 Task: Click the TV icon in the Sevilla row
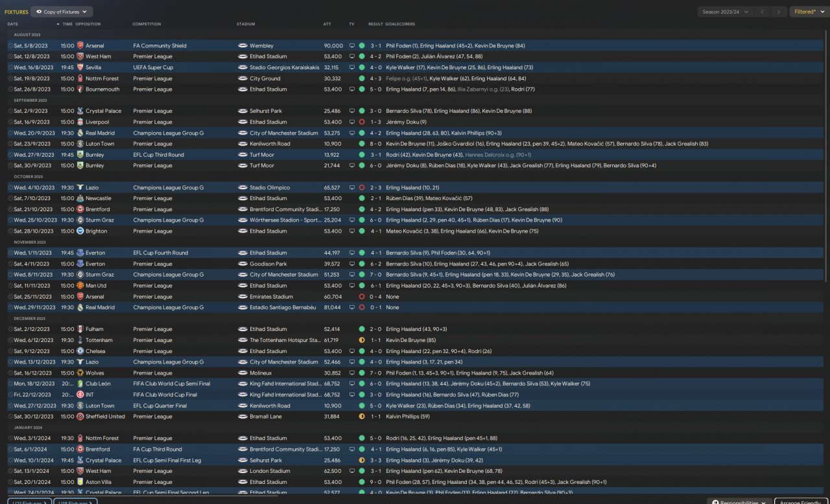(x=352, y=67)
